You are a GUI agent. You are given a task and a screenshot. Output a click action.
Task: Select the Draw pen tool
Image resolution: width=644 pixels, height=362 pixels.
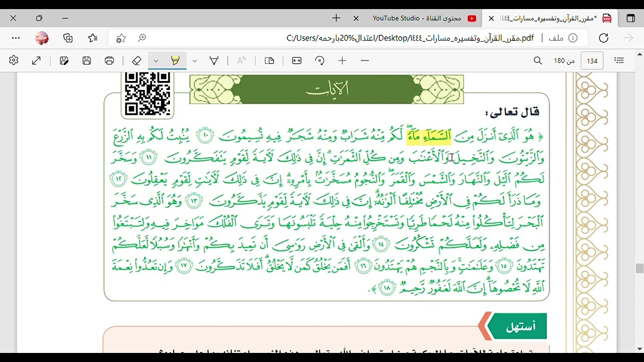tap(214, 60)
